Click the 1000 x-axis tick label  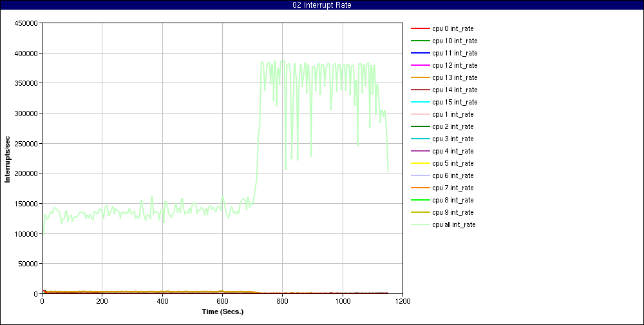(342, 300)
